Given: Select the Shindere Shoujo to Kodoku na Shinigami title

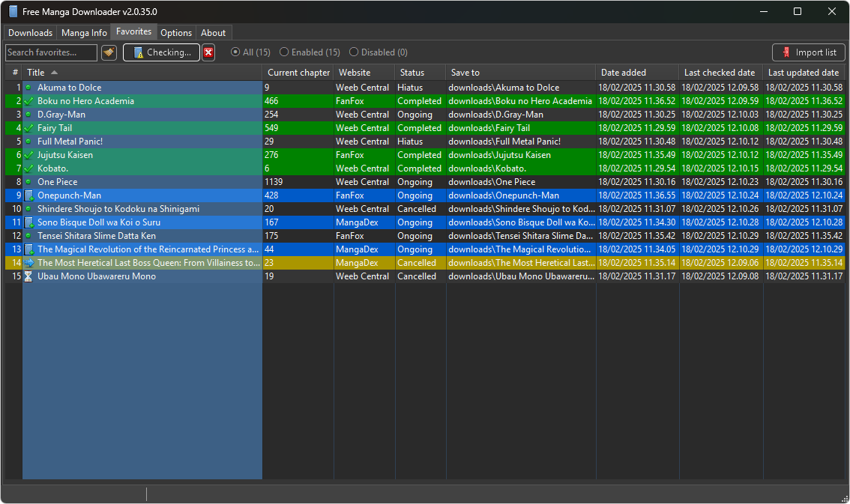Looking at the screenshot, I should (118, 209).
